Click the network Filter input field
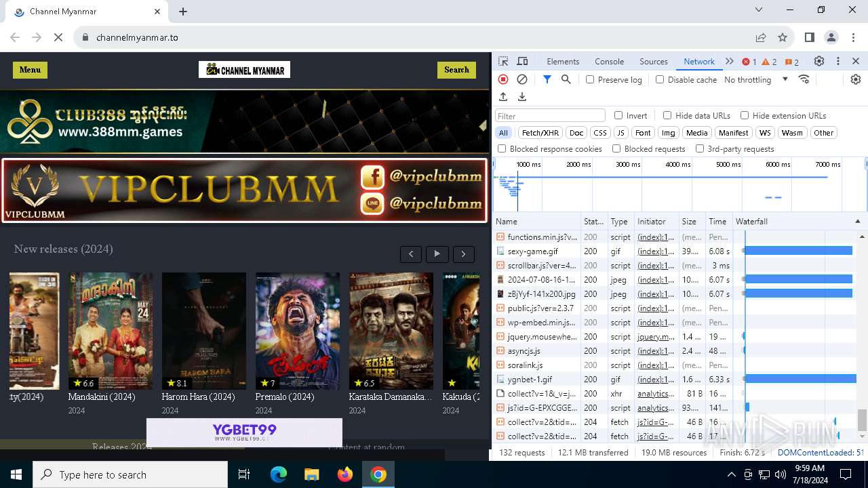This screenshot has width=868, height=488. pos(550,116)
